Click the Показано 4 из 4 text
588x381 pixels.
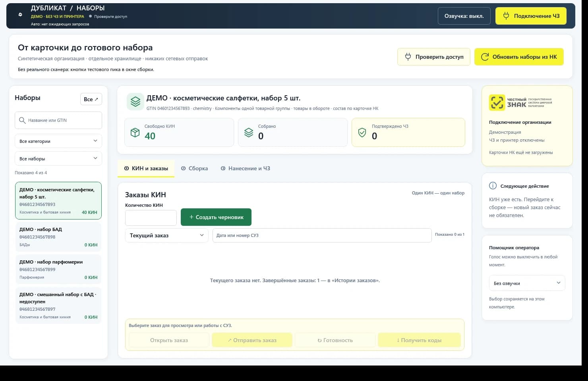[31, 173]
